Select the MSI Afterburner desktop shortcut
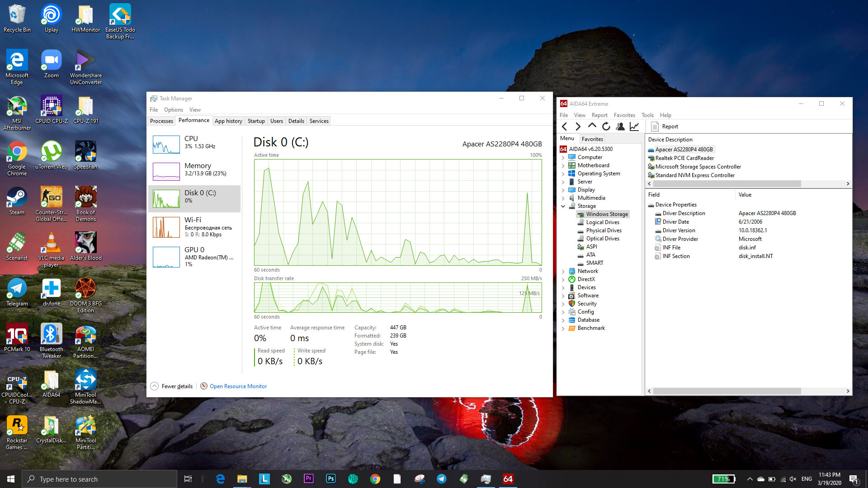Viewport: 868px width, 488px height. pyautogui.click(x=17, y=113)
